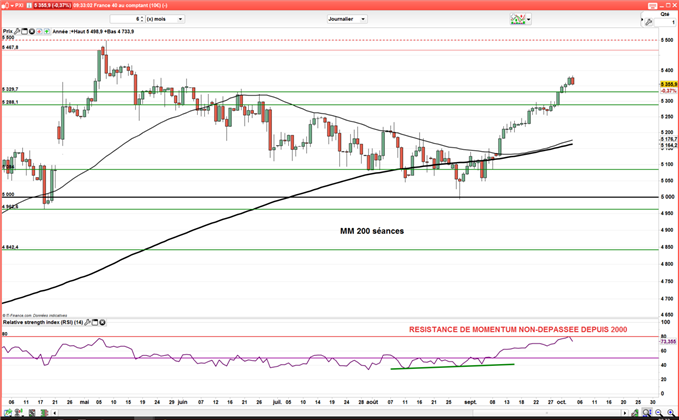Click the 5 467,8 horizontal line label
The width and height of the screenshot is (679, 420).
(10, 47)
